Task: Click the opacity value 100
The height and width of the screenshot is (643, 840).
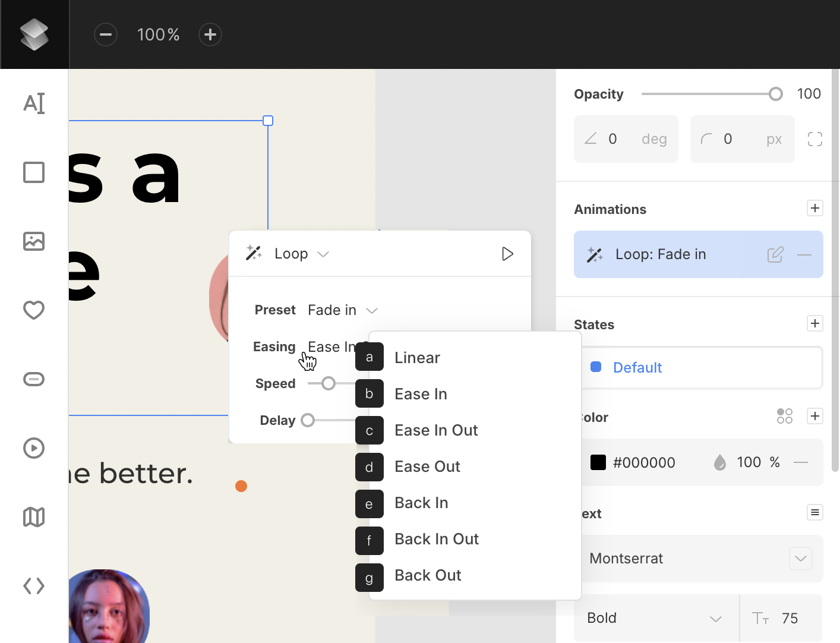Action: click(x=809, y=94)
